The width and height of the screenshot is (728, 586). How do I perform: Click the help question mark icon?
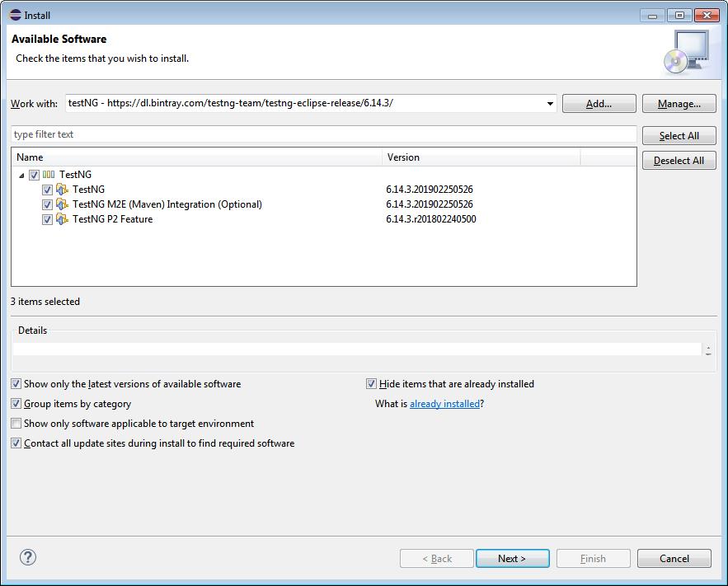28,557
